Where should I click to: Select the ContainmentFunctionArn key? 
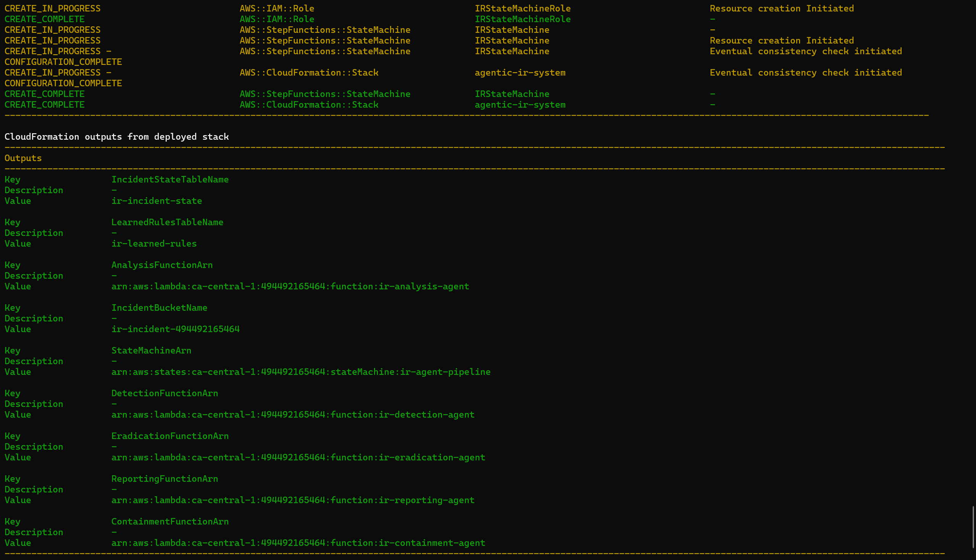click(170, 521)
